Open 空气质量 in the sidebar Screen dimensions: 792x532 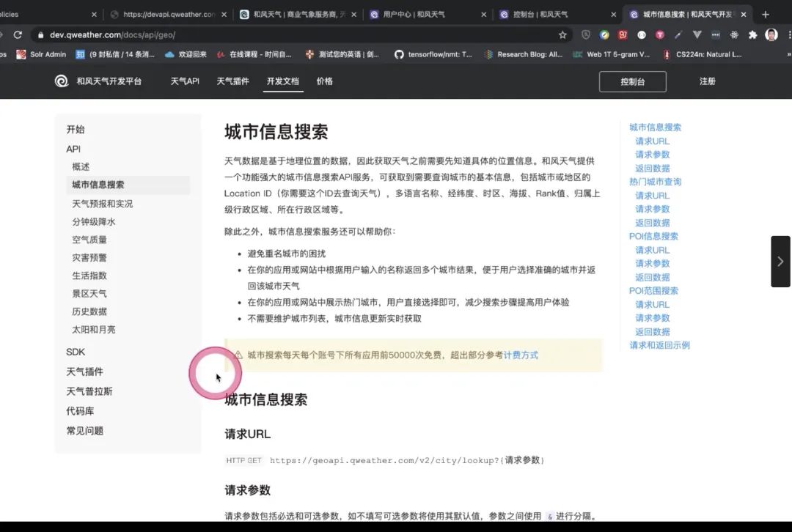(89, 240)
